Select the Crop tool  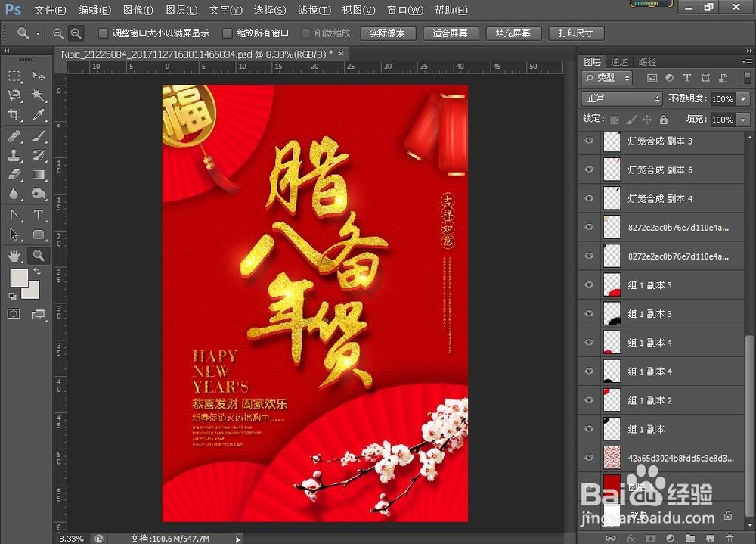pos(14,114)
